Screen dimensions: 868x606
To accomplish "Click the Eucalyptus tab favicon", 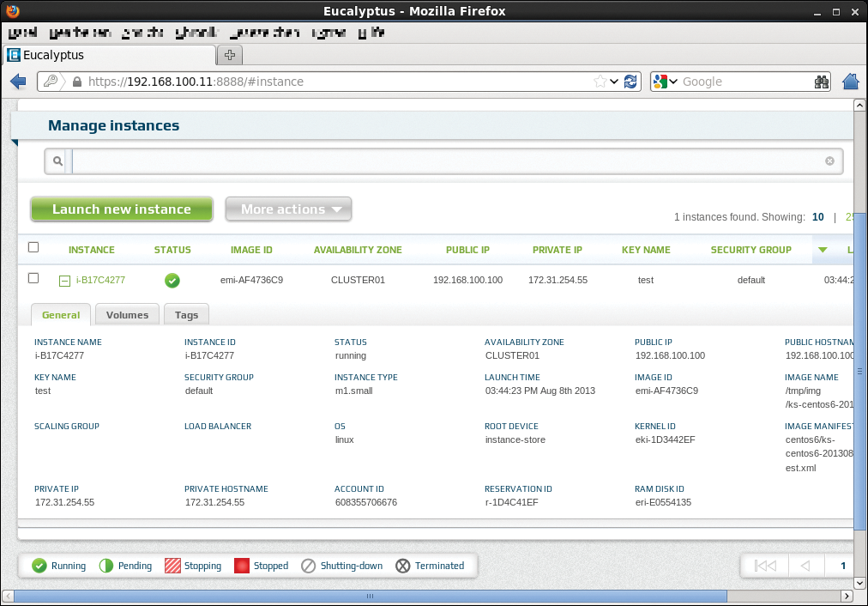I will (13, 55).
